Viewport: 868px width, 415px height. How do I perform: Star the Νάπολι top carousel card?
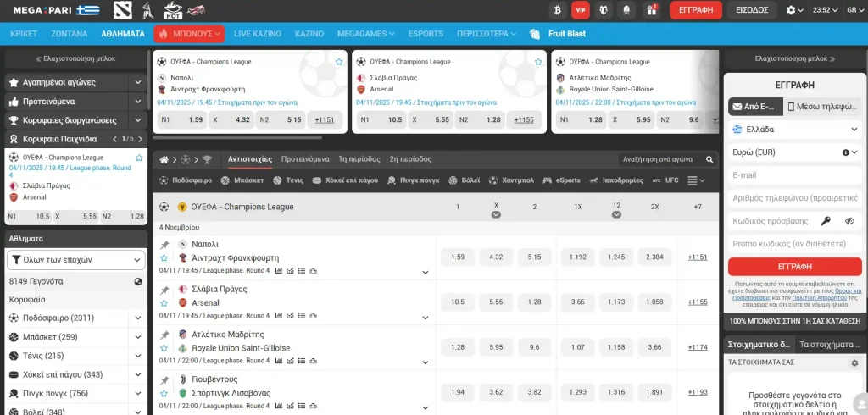coord(339,62)
